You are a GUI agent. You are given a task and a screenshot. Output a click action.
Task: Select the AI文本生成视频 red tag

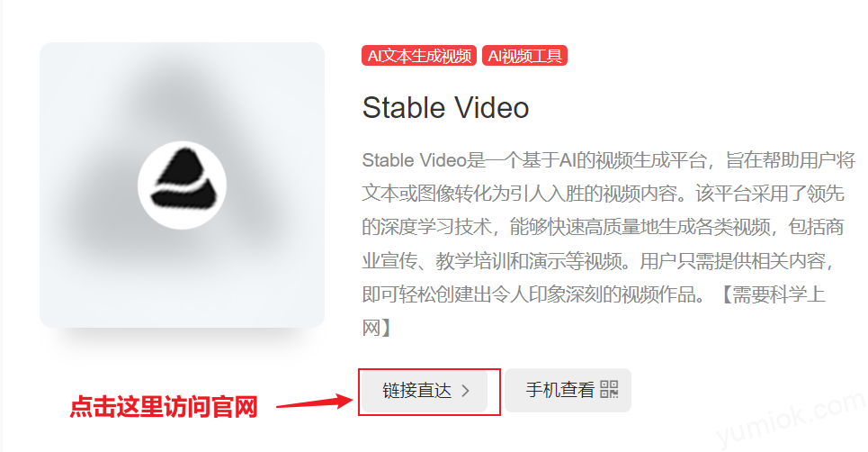[419, 56]
